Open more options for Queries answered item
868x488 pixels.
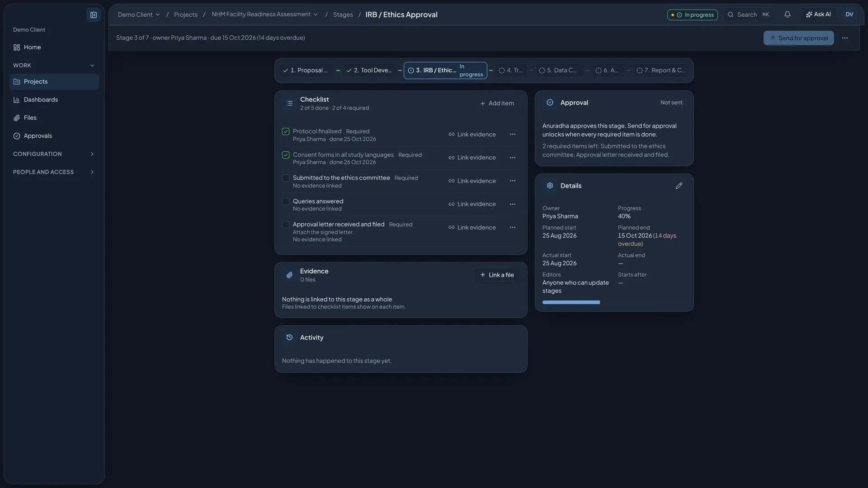coord(512,204)
